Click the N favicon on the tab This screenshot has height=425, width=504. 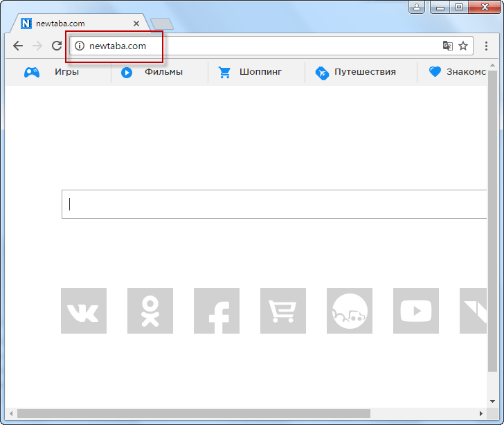26,24
